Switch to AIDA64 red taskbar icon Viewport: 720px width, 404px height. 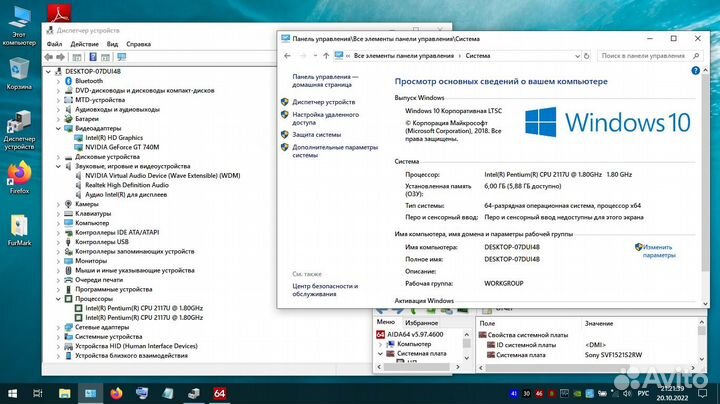[x=219, y=393]
